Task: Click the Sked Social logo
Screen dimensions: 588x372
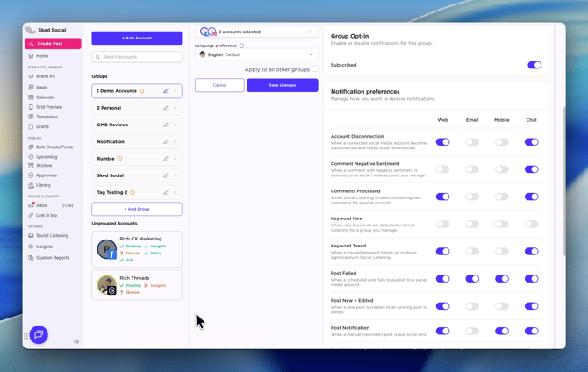Action: (x=31, y=30)
